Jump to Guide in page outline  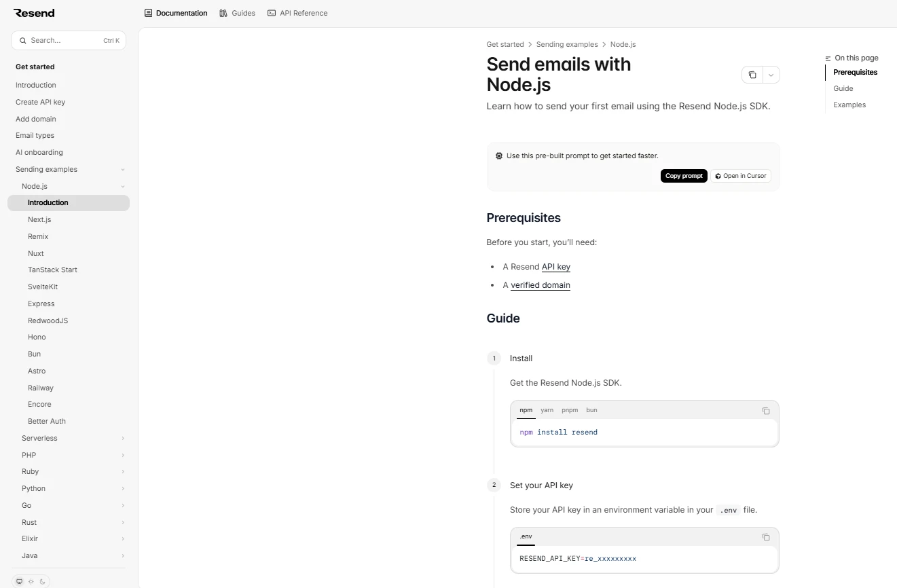click(843, 88)
